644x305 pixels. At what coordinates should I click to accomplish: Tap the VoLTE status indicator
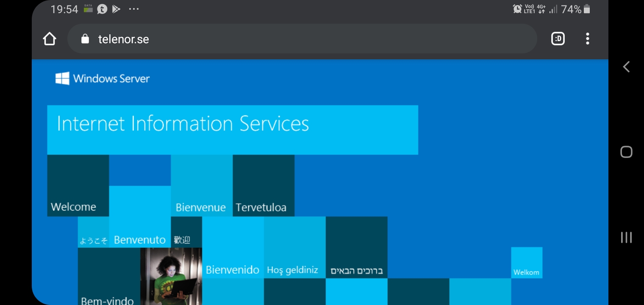point(530,9)
